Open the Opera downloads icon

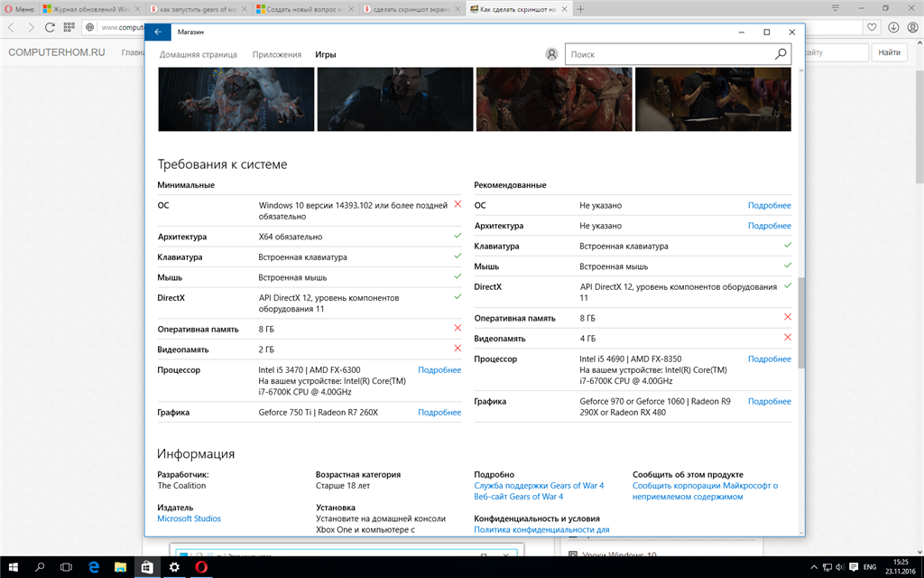point(893,27)
